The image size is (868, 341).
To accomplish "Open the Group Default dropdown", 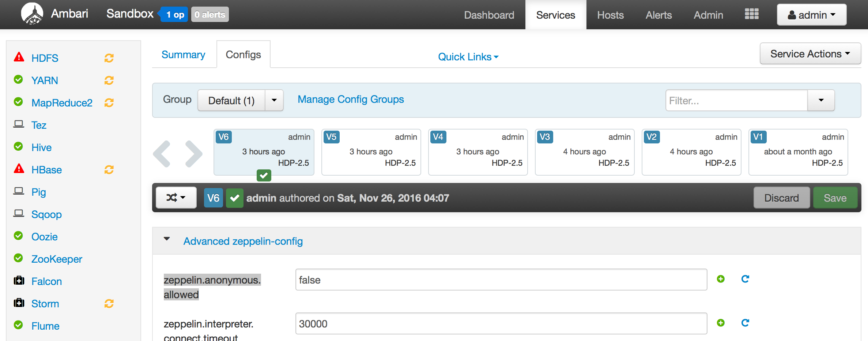I will point(240,100).
